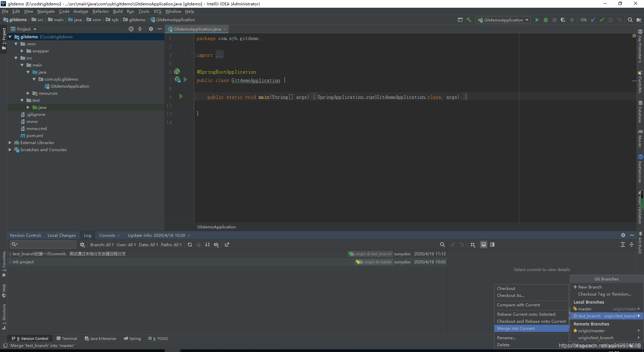The width and height of the screenshot is (644, 352).
Task: Toggle quick settings eye icon in log toolbar
Action: 216,245
